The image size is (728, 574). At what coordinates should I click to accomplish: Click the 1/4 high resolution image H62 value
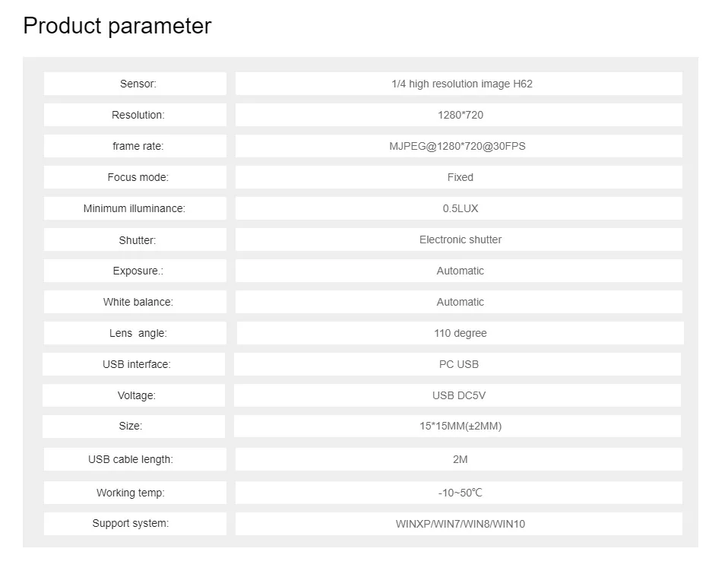pyautogui.click(x=461, y=84)
